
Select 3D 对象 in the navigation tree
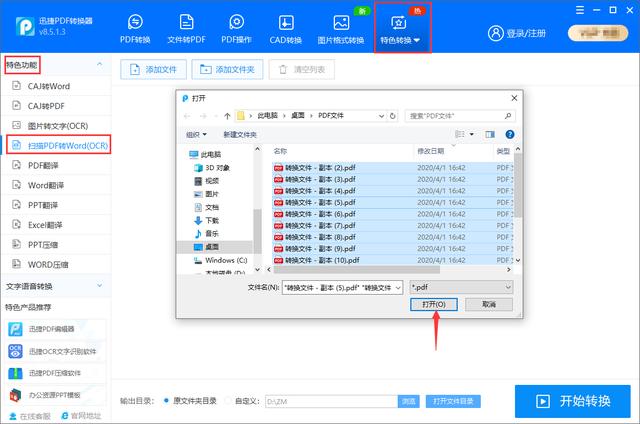tap(212, 168)
